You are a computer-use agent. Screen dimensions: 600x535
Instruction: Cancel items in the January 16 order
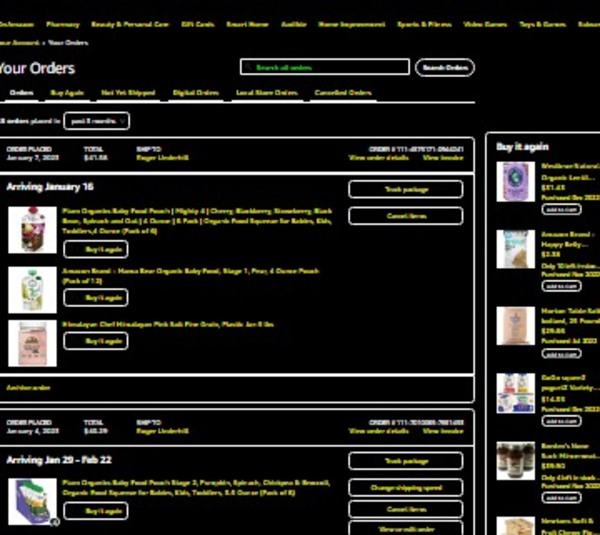point(405,216)
